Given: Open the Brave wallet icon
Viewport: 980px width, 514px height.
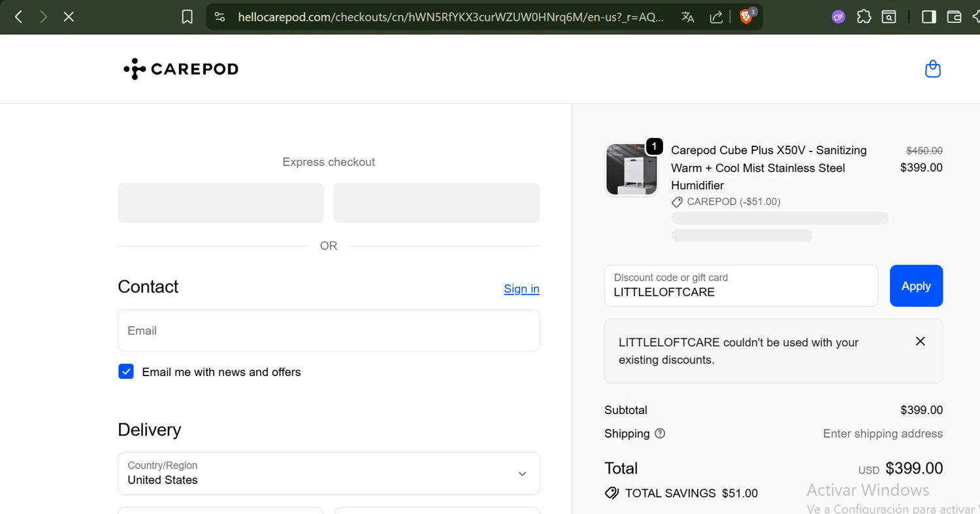Looking at the screenshot, I should click(955, 17).
